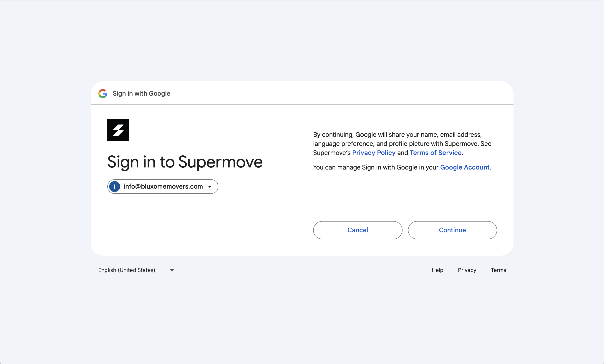604x364 pixels.
Task: Click the Supermove lightning logo
Action: tap(118, 130)
